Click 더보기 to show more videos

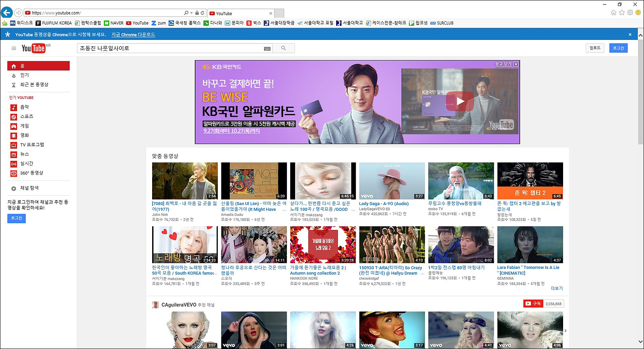coord(557,288)
